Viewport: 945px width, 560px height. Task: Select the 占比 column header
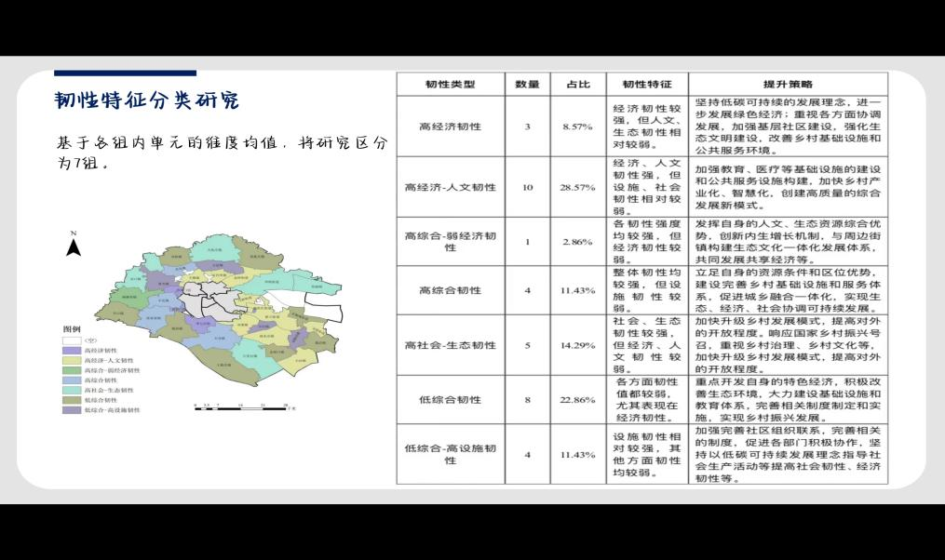coord(578,84)
